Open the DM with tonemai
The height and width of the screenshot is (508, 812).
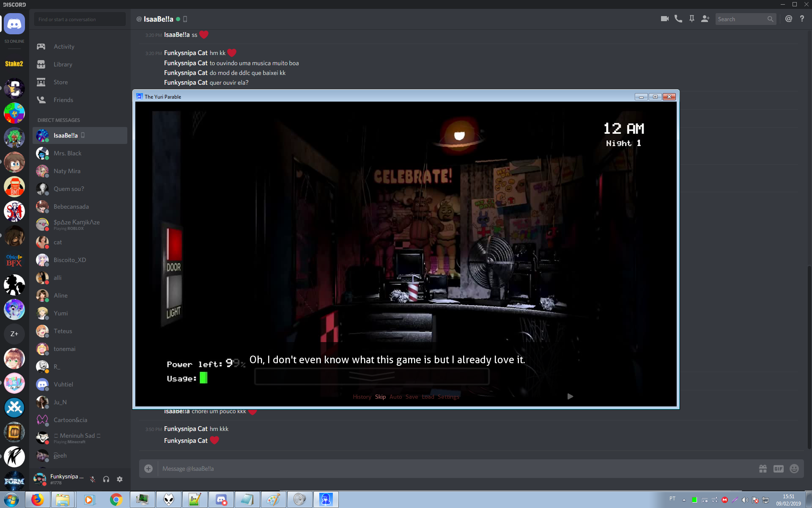point(80,349)
